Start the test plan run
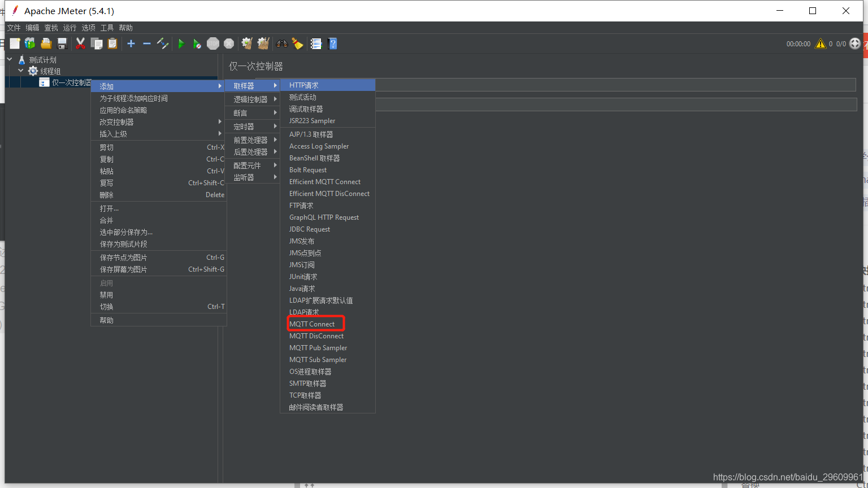This screenshot has height=488, width=868. point(181,43)
